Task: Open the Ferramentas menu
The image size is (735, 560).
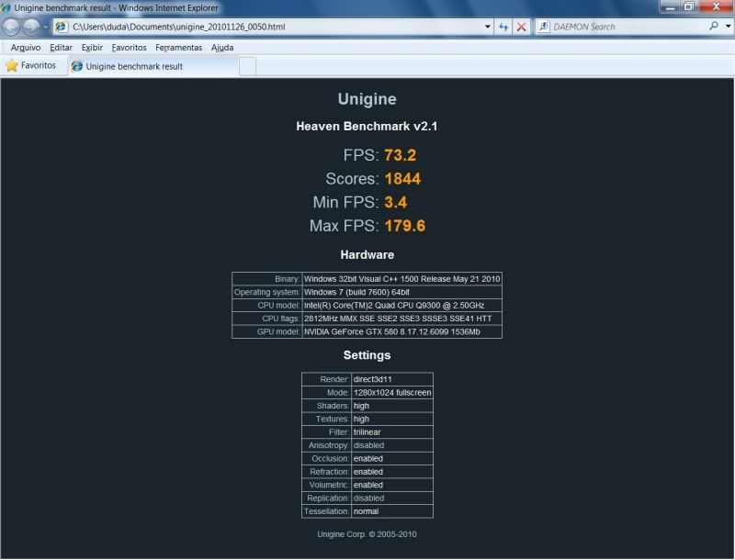Action: [178, 47]
